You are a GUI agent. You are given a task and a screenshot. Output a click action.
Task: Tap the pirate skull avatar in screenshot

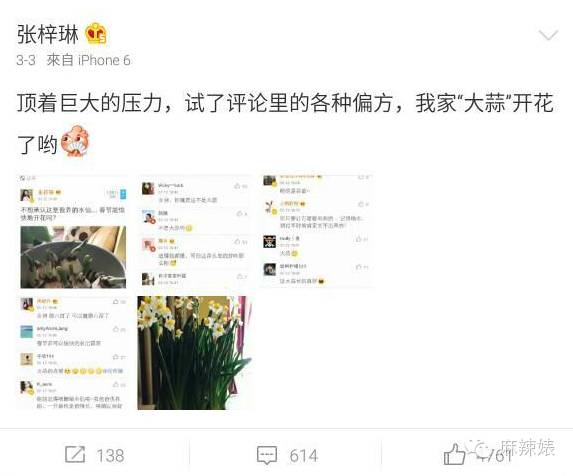(270, 242)
